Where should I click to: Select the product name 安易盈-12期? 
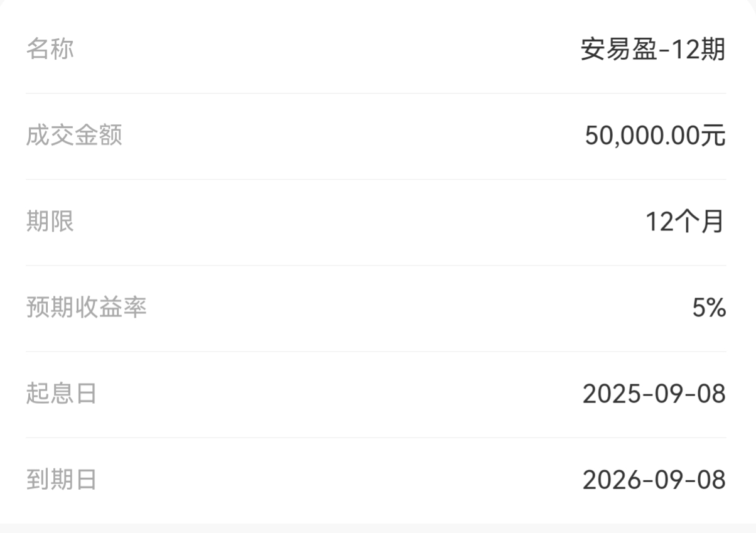[653, 50]
